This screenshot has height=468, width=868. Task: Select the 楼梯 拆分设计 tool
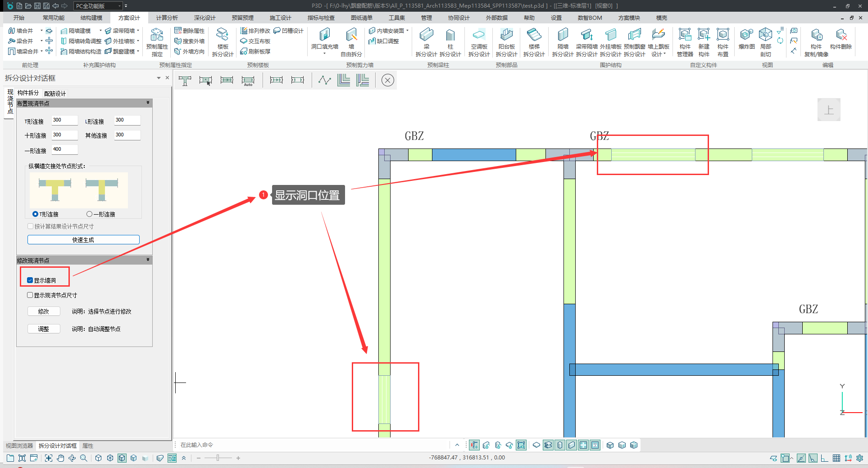click(534, 36)
